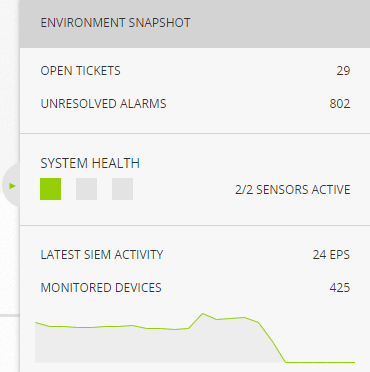Click the 24 EPS value
Viewport: 370px width, 372px height.
(331, 255)
